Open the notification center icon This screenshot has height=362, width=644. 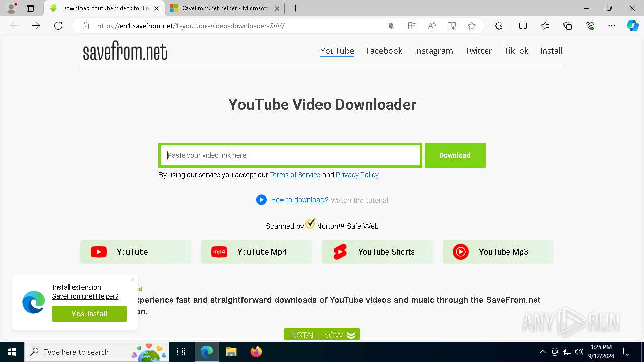point(627,352)
